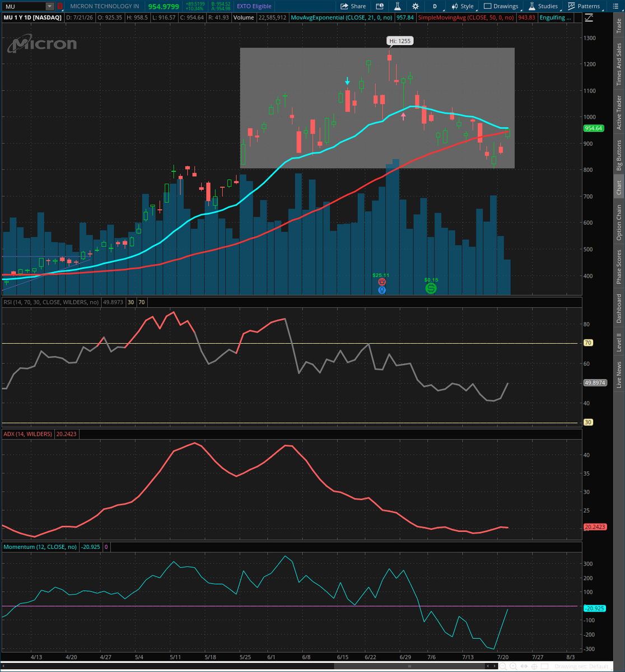Switch to the Dashboard tab
Viewport: 625px width, 672px height.
(619, 308)
